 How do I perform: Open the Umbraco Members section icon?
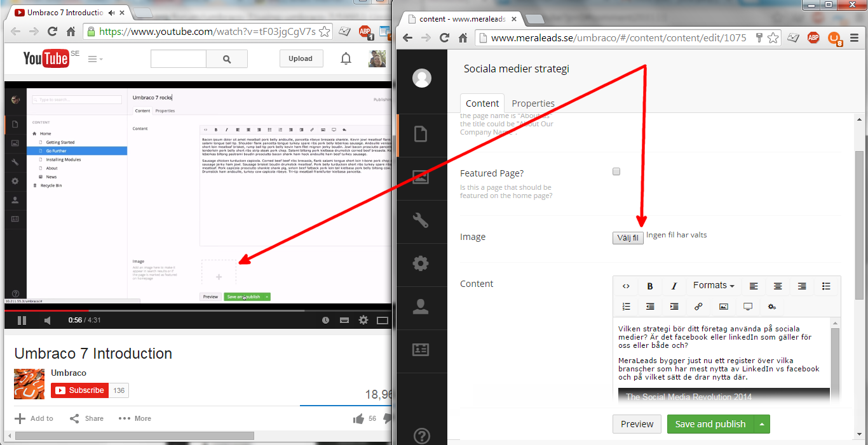click(421, 349)
